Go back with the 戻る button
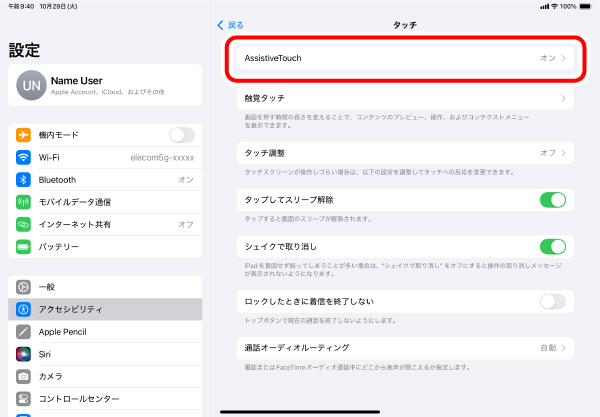The width and height of the screenshot is (600, 417). [x=230, y=25]
